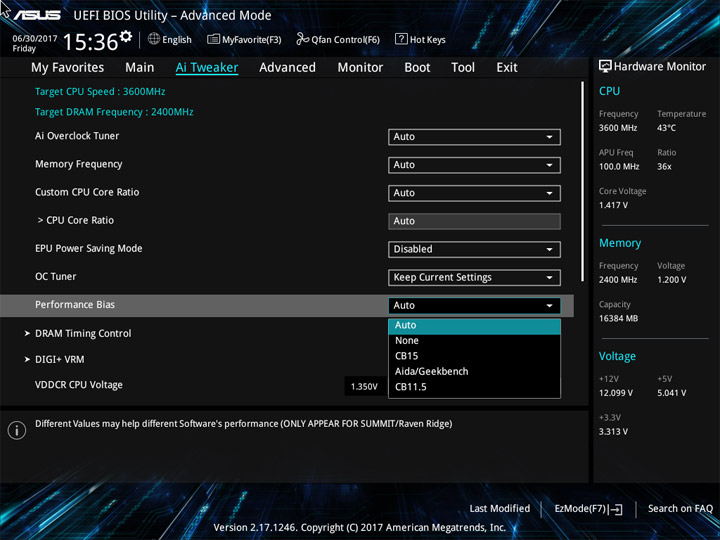
Task: Open the EPU Power Saving Mode dropdown
Action: pyautogui.click(x=474, y=249)
